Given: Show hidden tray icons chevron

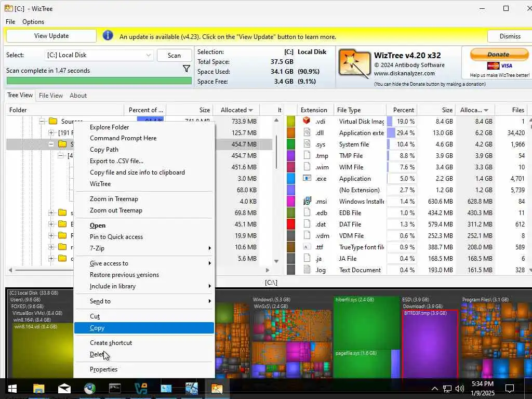Looking at the screenshot, I should [435, 389].
